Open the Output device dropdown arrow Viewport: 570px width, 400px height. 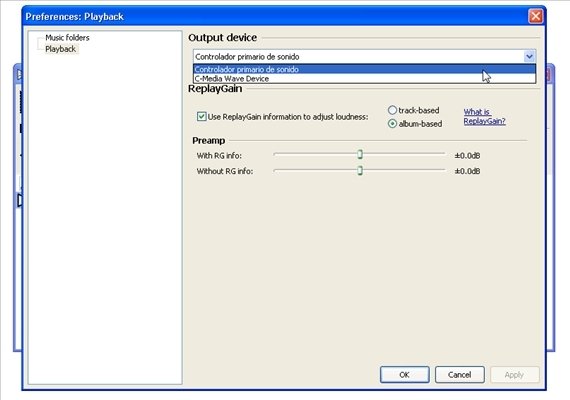click(529, 56)
